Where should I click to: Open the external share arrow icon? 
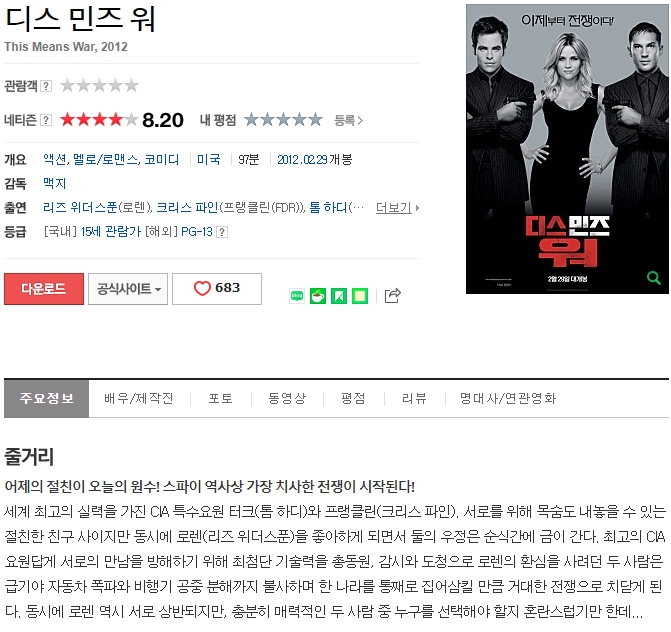(392, 295)
